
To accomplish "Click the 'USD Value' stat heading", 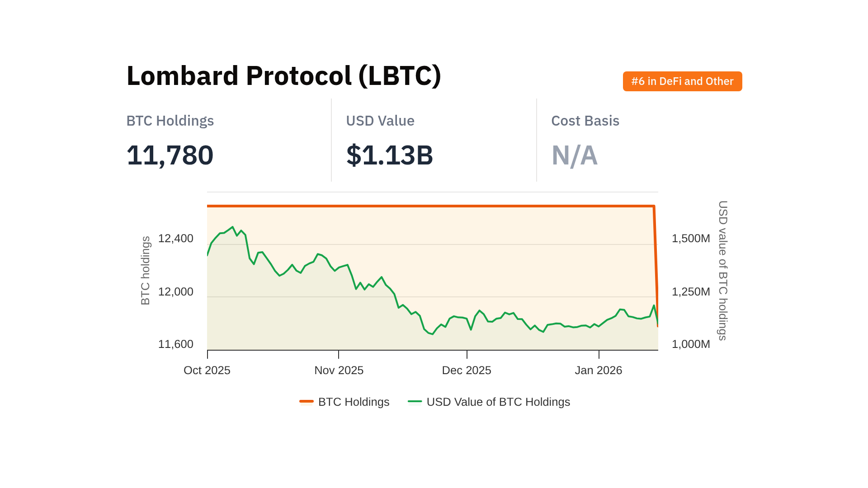I will (380, 121).
